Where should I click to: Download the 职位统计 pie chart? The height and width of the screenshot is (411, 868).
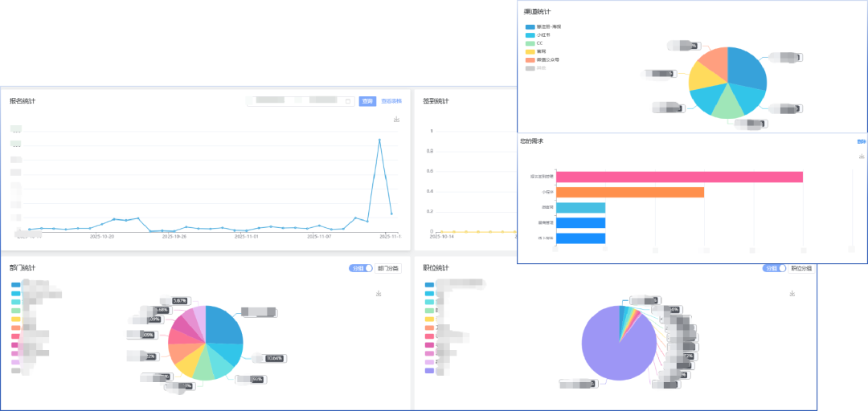tap(792, 294)
